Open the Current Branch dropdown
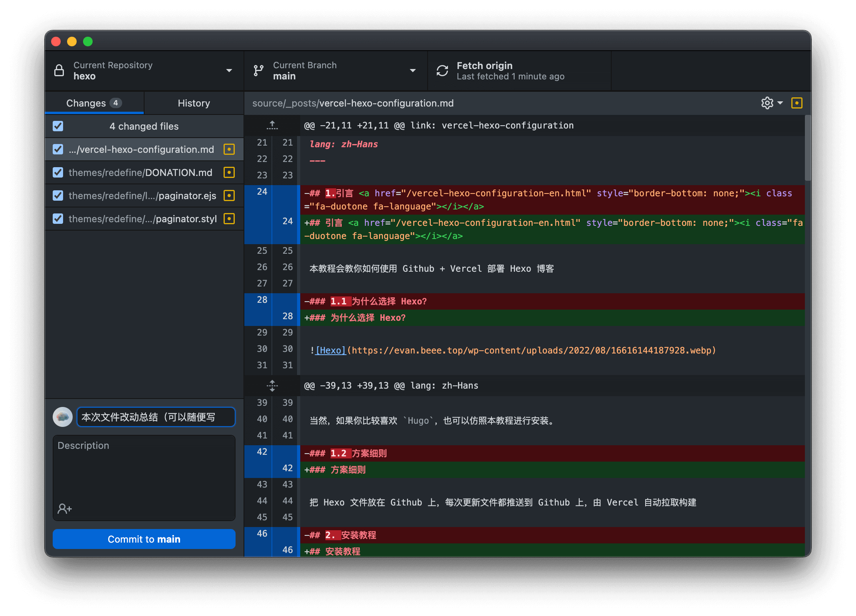Image resolution: width=856 pixels, height=616 pixels. (336, 71)
